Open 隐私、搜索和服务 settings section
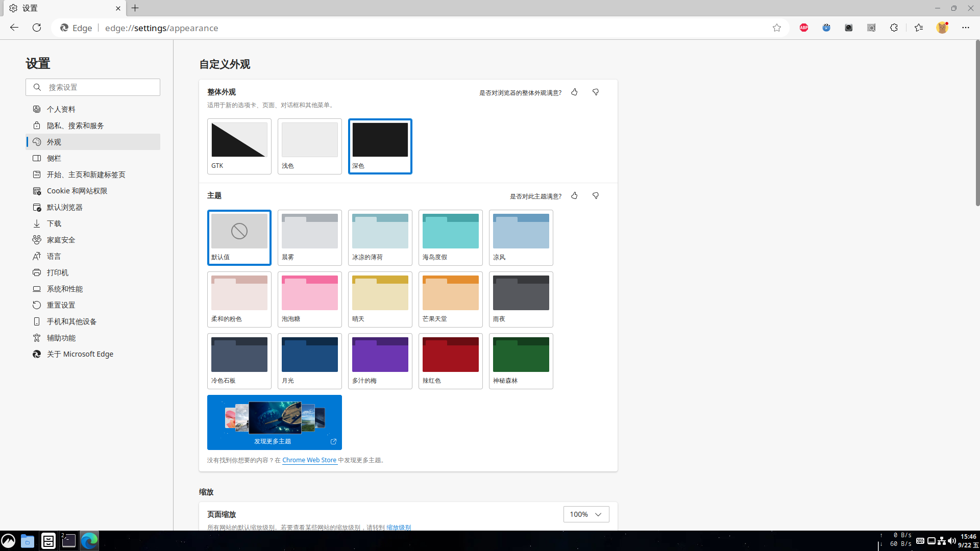 (76, 126)
